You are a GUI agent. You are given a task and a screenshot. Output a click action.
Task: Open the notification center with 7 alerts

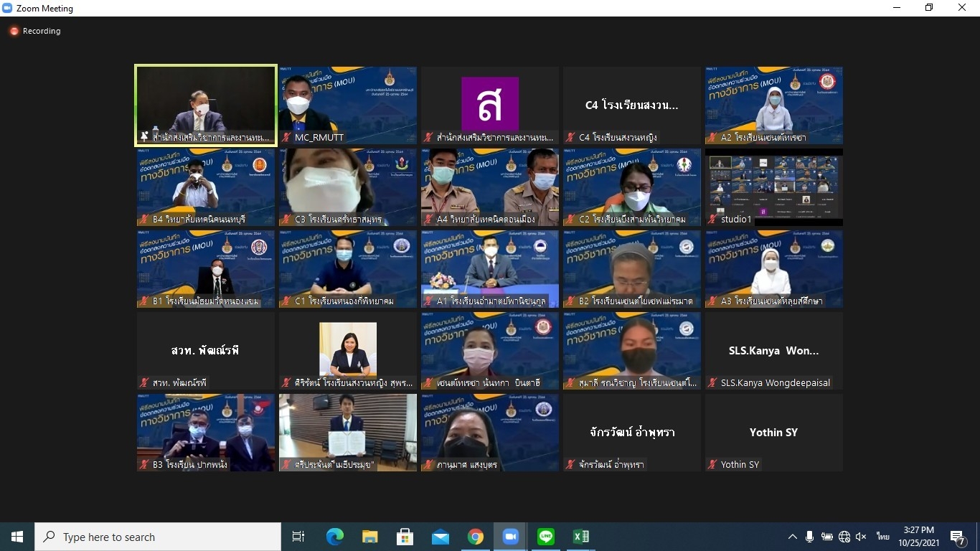click(958, 537)
